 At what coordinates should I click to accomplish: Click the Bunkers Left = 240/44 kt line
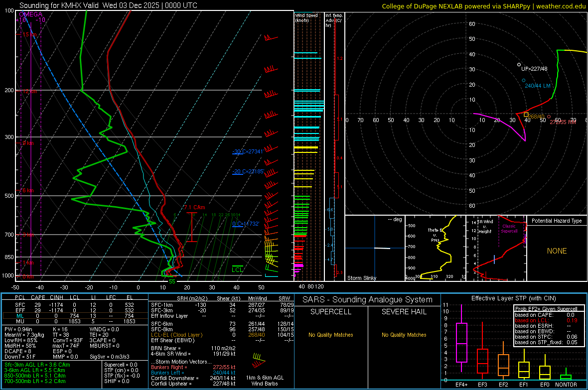coord(193,373)
